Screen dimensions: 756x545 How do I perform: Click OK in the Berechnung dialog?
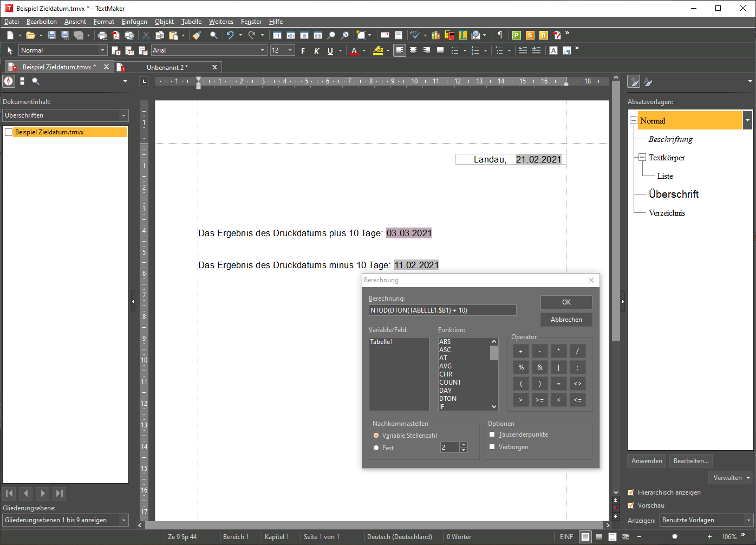[x=566, y=302]
